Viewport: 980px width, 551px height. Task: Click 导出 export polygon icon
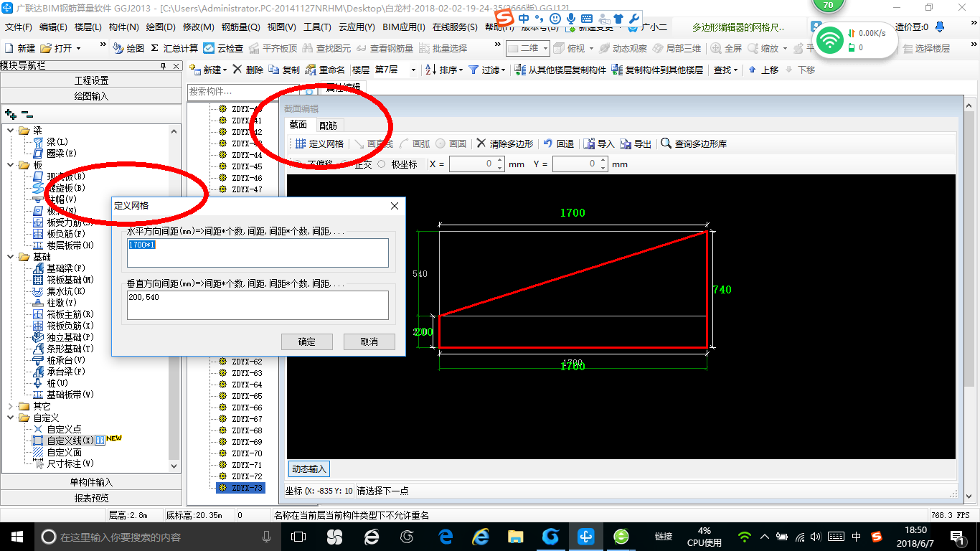(x=626, y=143)
